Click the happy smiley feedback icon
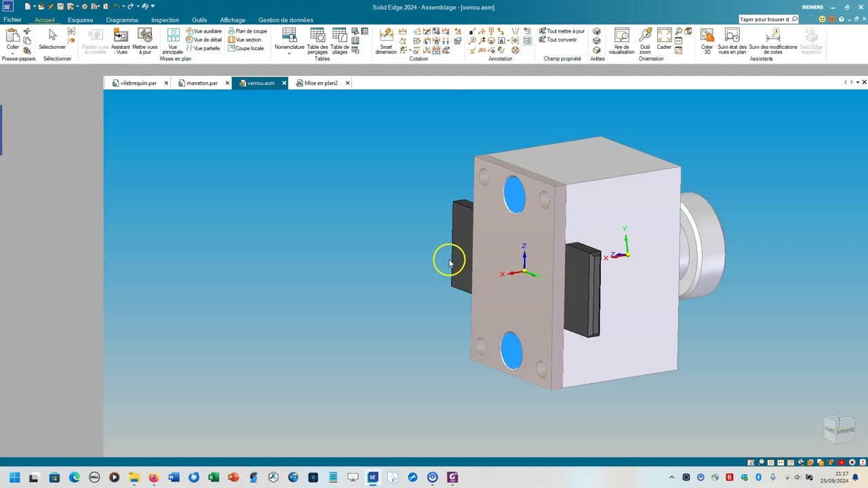The width and height of the screenshot is (868, 488). point(823,19)
